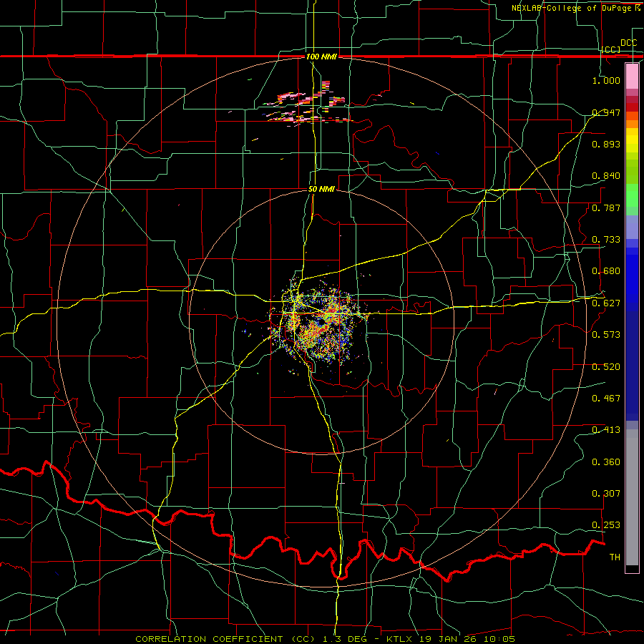Click the 0.253 scale value
Viewport: 644px width, 644px height.
pos(606,525)
